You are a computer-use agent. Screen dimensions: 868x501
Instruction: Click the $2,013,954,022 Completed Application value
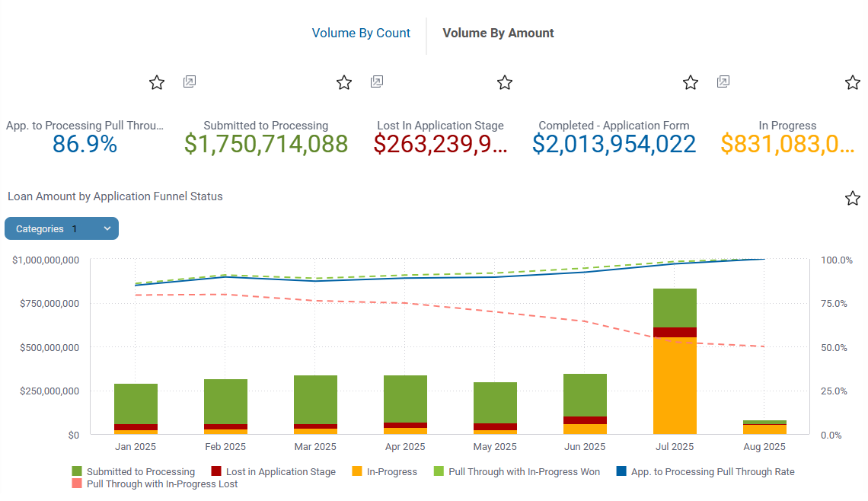614,144
